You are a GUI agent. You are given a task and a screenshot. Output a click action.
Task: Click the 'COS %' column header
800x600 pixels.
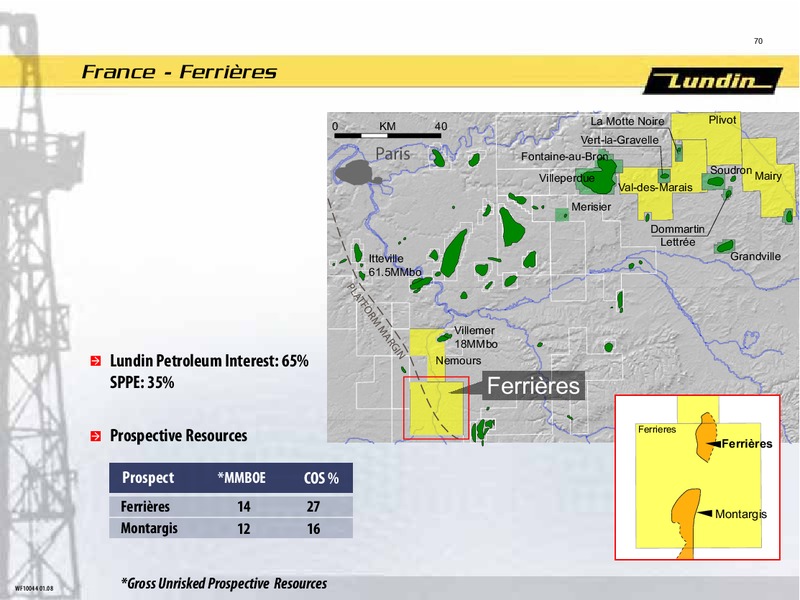321,478
